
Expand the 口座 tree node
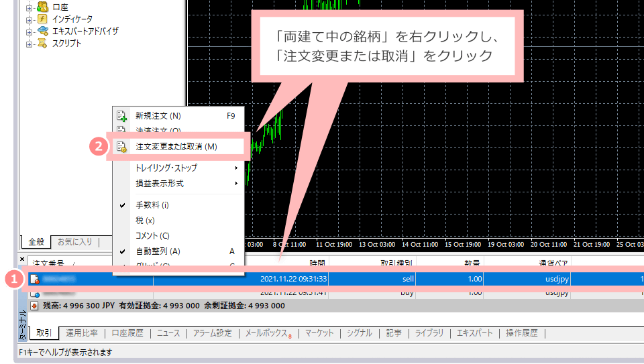point(29,7)
